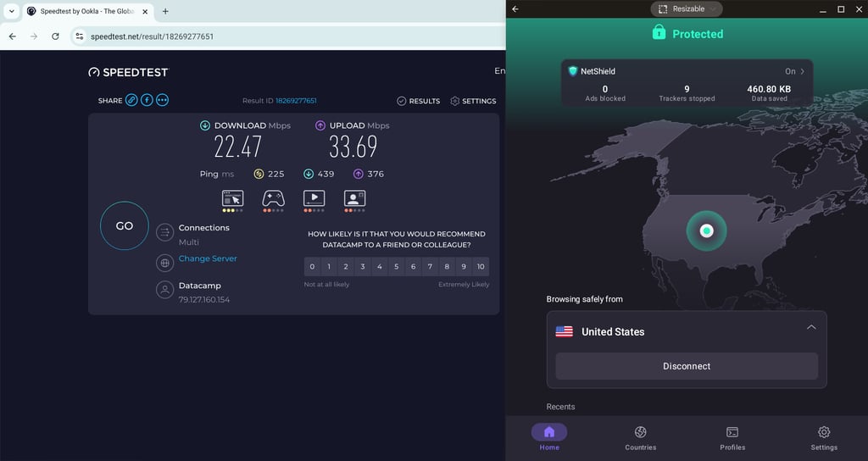The image size is (868, 461).
Task: Open Speedtest RESULTS page
Action: [x=419, y=101]
